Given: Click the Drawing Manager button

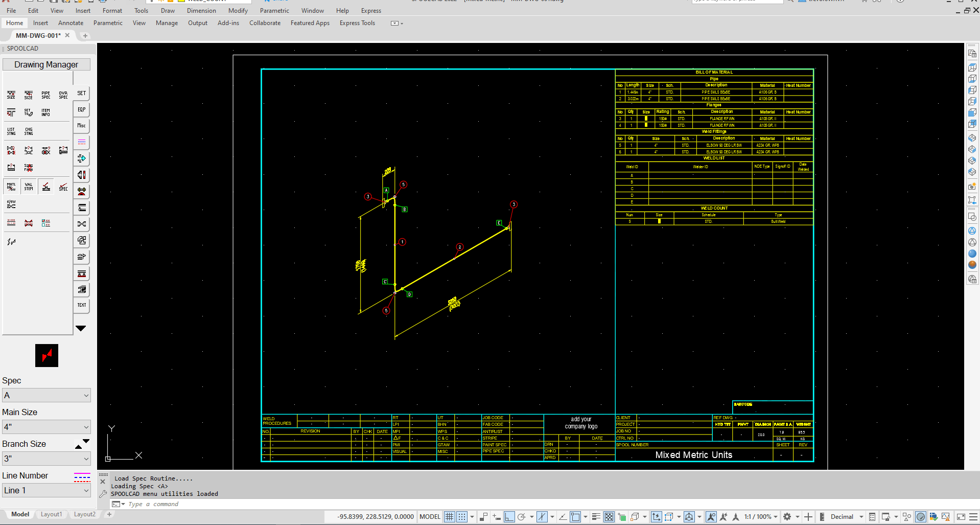Looking at the screenshot, I should pyautogui.click(x=46, y=64).
